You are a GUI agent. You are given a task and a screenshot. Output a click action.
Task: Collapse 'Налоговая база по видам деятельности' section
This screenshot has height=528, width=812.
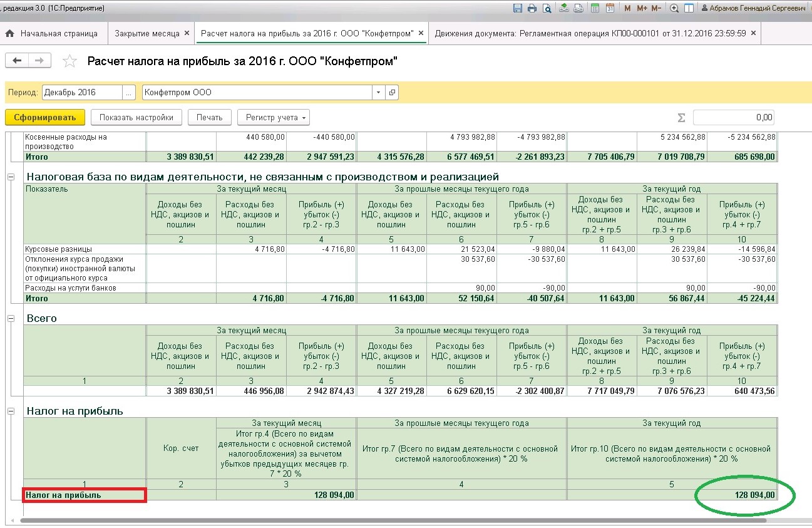coord(11,177)
